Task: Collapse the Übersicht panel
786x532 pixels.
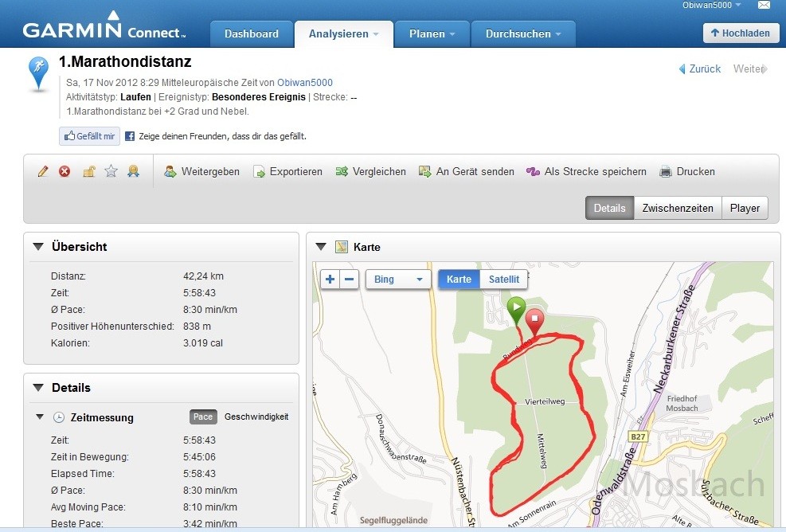Action: (x=37, y=247)
